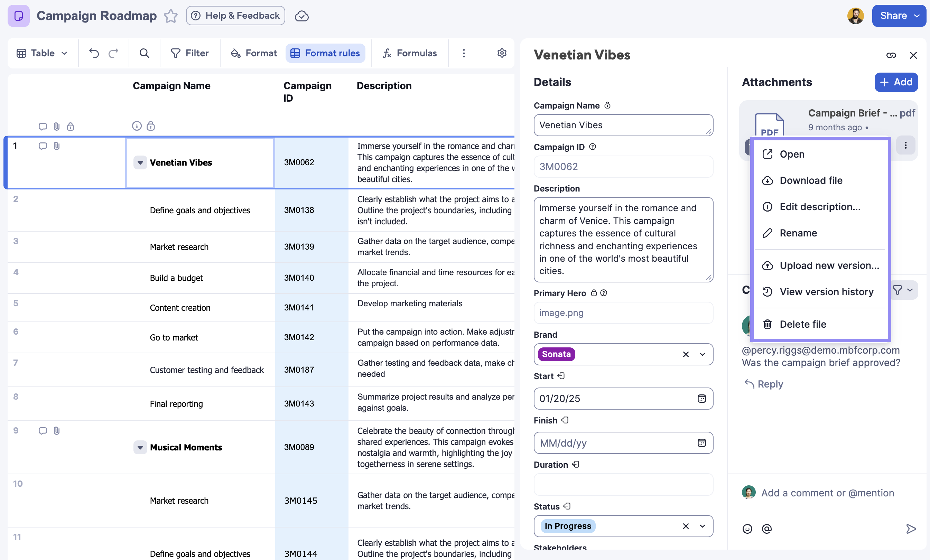Click the Sonata brand tag
Screen dimensions: 930x560
(556, 354)
